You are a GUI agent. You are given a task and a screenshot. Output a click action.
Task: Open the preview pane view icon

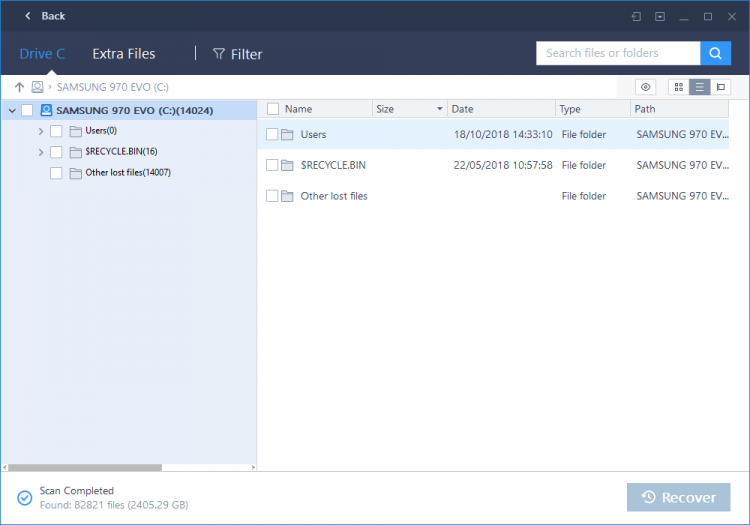pyautogui.click(x=720, y=87)
